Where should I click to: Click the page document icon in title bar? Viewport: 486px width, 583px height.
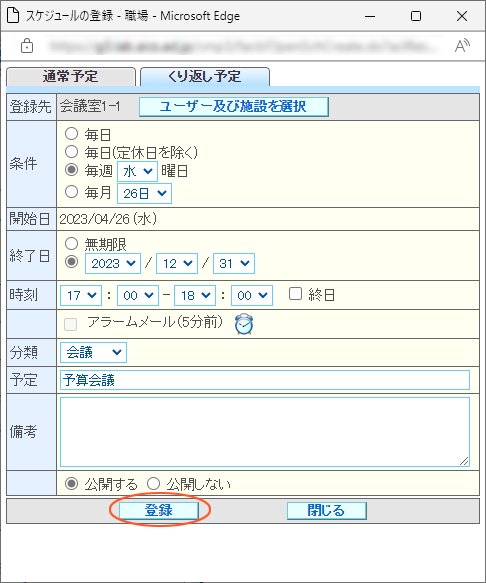click(13, 16)
